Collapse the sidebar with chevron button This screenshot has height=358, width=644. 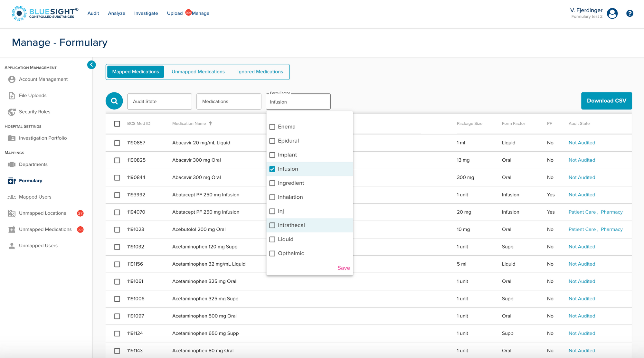tap(91, 65)
